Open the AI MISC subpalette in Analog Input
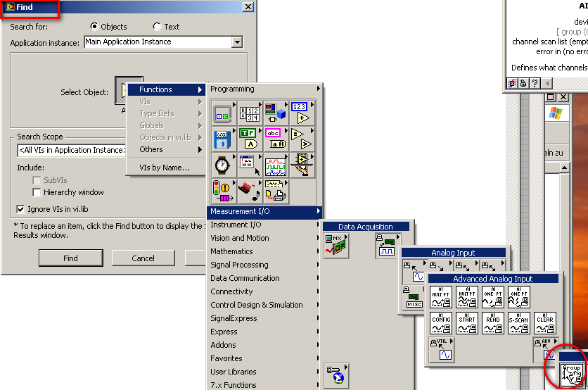The height and width of the screenshot is (390, 588). (414, 297)
